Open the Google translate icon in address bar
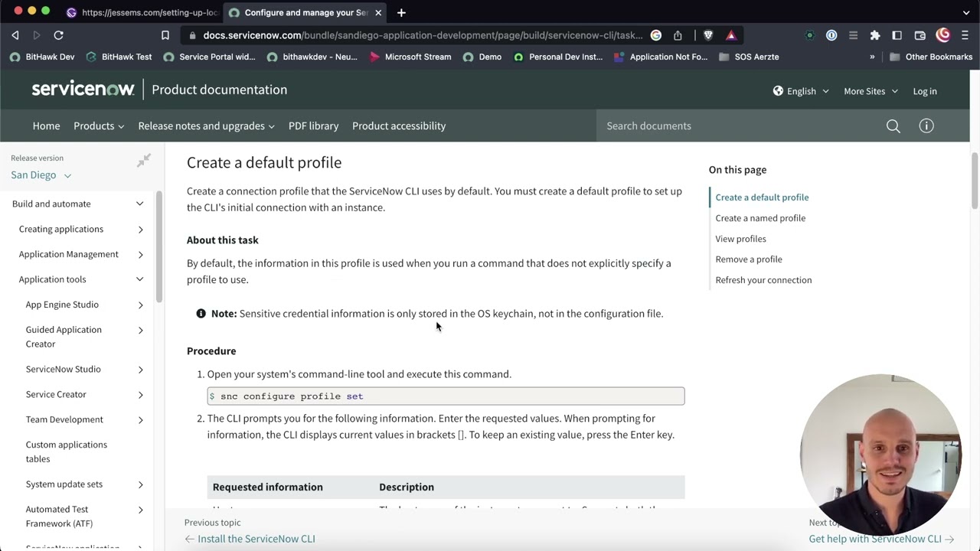The height and width of the screenshot is (551, 980). pos(656,35)
